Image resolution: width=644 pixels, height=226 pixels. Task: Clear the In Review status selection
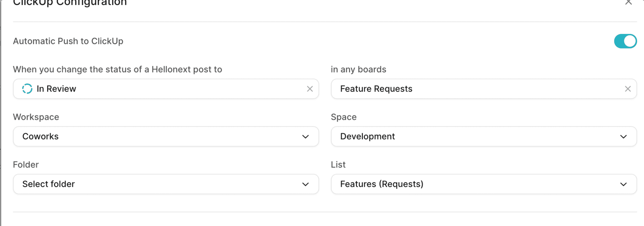coord(310,89)
